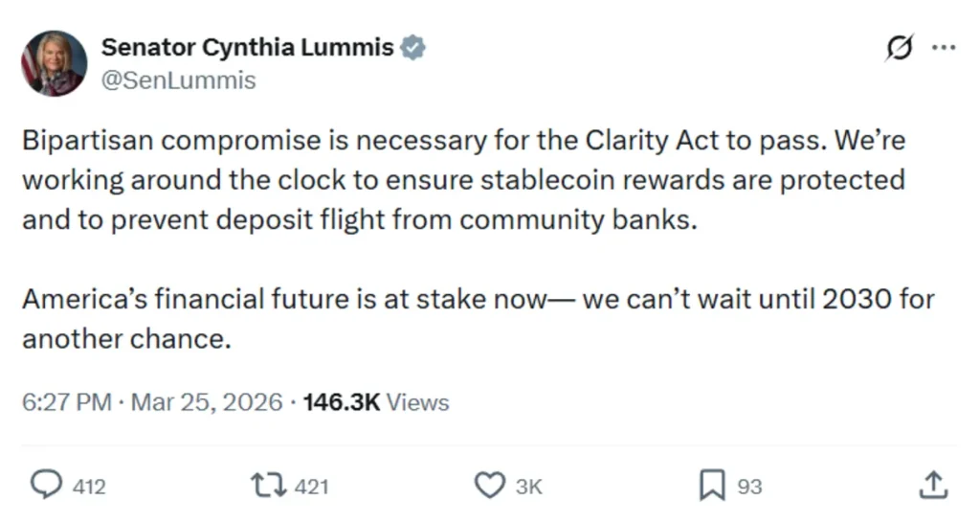This screenshot has height=523, width=980.
Task: Click the 421 reposts count
Action: (311, 487)
